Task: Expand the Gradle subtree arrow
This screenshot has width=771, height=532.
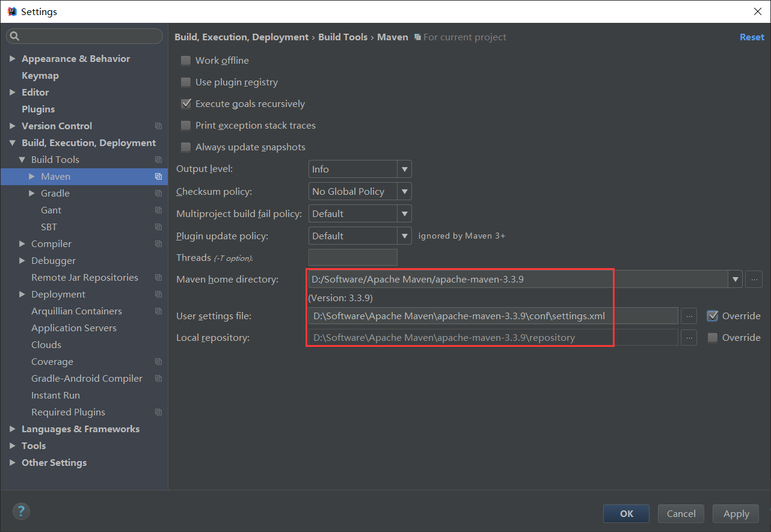Action: coord(32,194)
